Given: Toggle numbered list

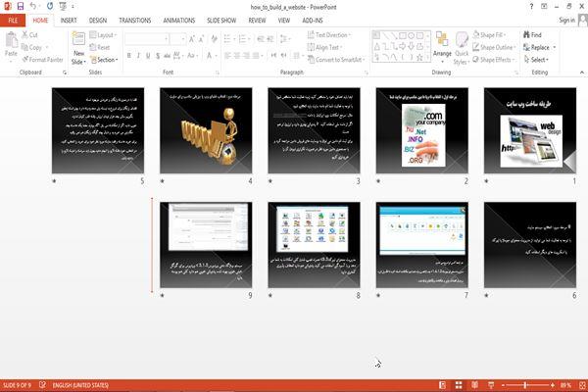Looking at the screenshot, I should coord(244,38).
